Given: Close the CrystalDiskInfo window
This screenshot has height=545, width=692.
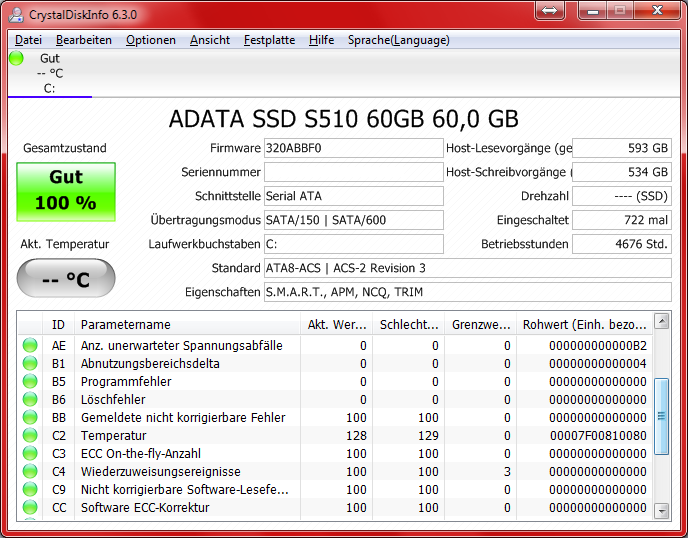Looking at the screenshot, I should pyautogui.click(x=658, y=10).
